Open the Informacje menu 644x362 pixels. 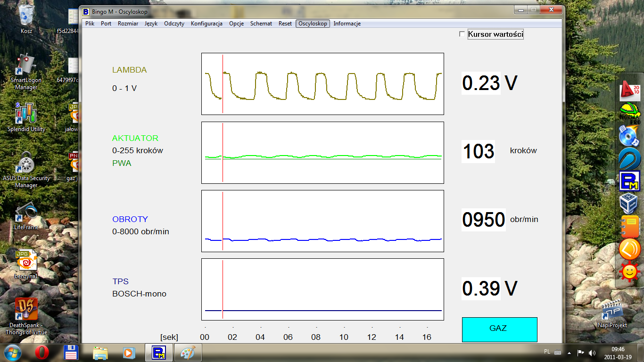click(347, 24)
